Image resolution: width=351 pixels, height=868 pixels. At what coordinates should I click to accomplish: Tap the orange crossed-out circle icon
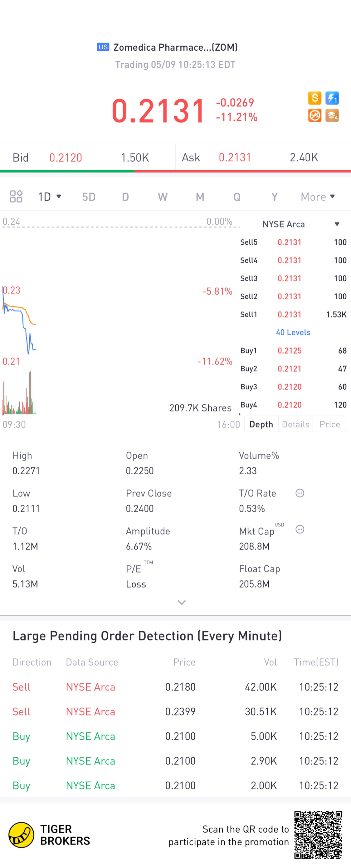(x=315, y=116)
